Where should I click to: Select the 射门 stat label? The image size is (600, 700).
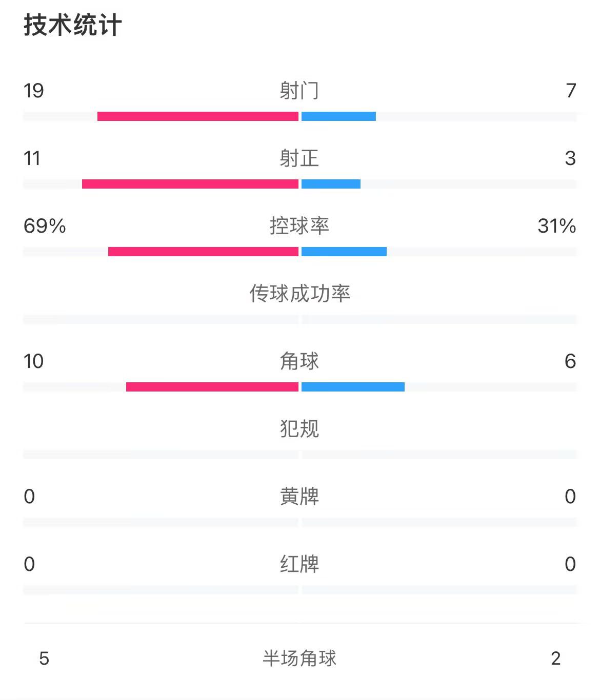(x=299, y=91)
